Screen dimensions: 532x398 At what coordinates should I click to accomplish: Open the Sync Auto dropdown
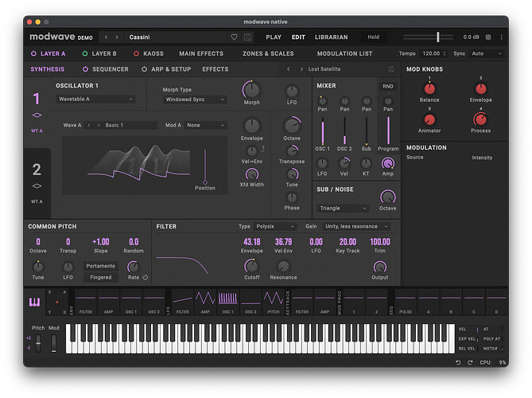pos(486,53)
